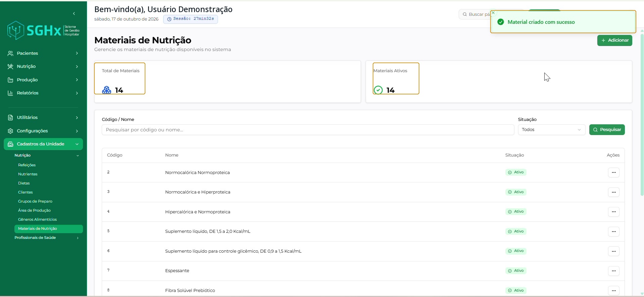Open the Situação dropdown showing Todos
The image size is (644, 297).
tap(551, 130)
